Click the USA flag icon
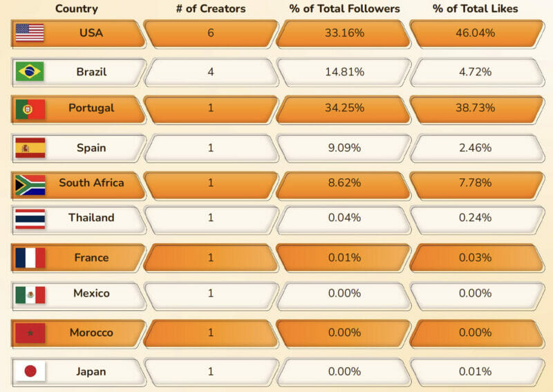This screenshot has width=553, height=392. pyautogui.click(x=30, y=32)
